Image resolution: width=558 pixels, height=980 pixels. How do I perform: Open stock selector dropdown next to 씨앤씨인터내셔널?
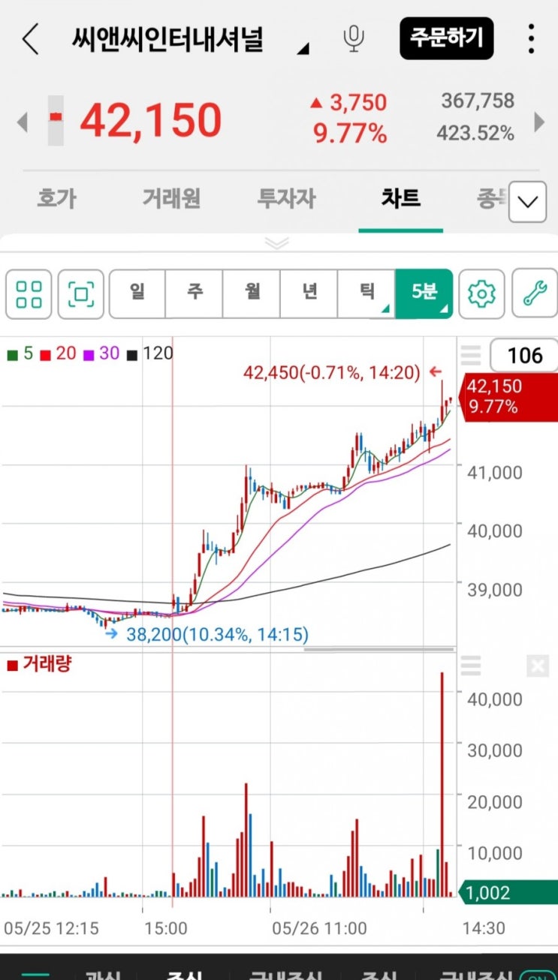coord(303,50)
